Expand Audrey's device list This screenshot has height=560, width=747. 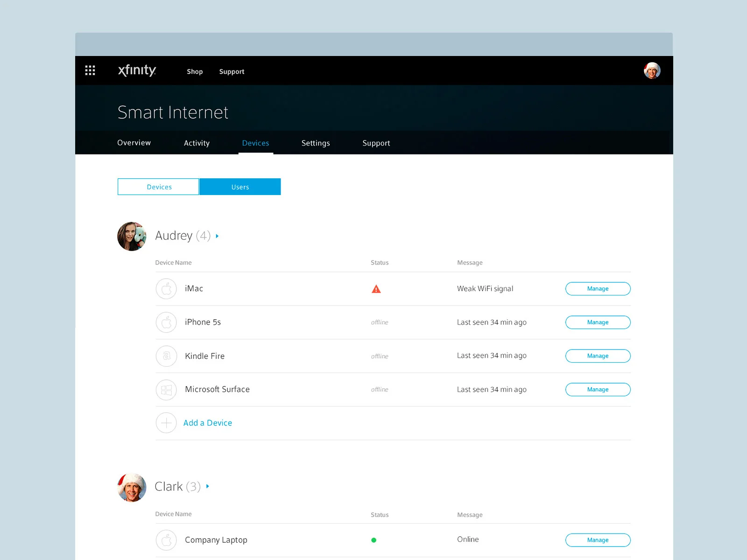coord(217,236)
